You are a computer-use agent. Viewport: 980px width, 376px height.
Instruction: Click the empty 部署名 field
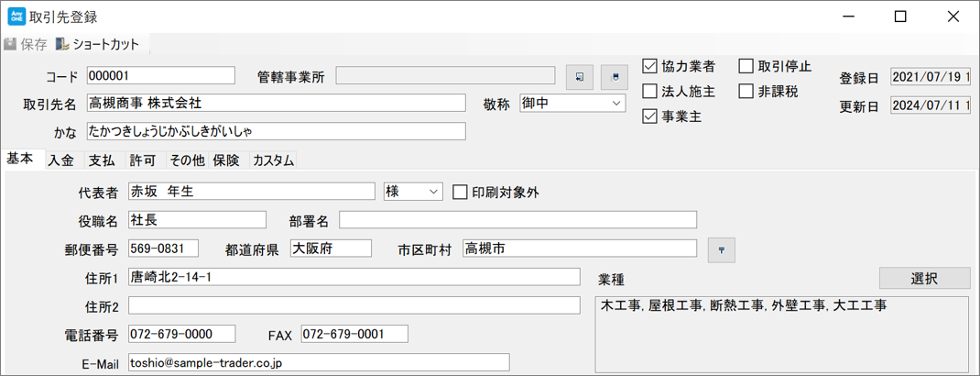[x=517, y=219]
